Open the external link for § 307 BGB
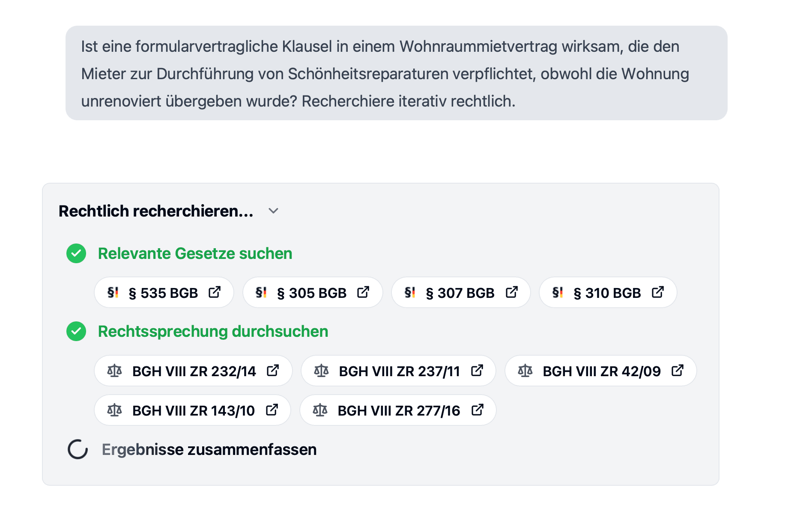The image size is (812, 511). [512, 292]
